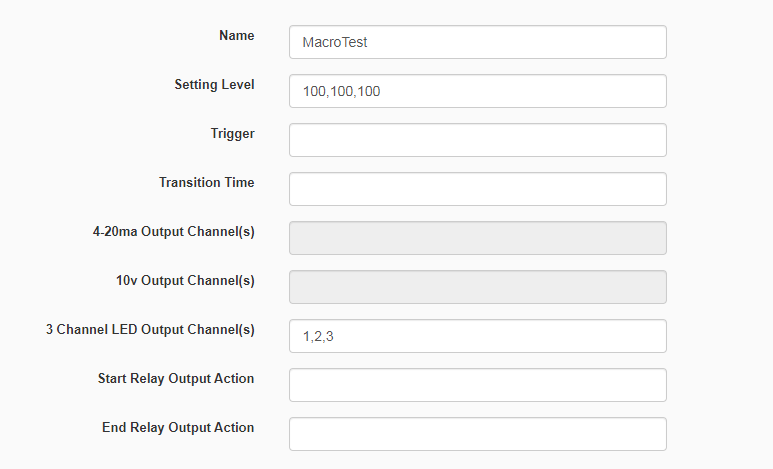Click into the Transition Time field
The height and width of the screenshot is (469, 773).
(x=478, y=189)
